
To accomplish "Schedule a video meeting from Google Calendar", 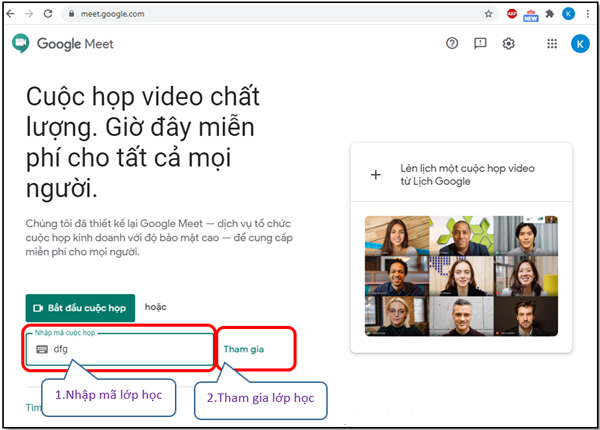I will pos(461,175).
